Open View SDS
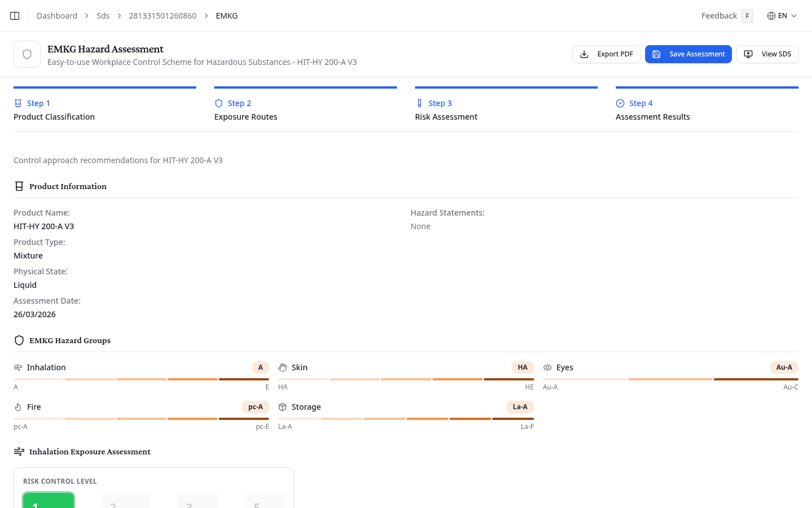Viewport: 812px width, 508px height. tap(767, 54)
